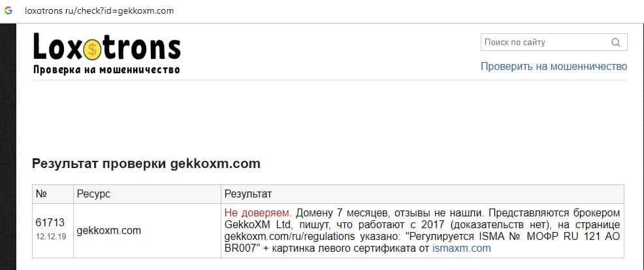Click the '№' column header
This screenshot has height=270, width=644.
[x=41, y=194]
